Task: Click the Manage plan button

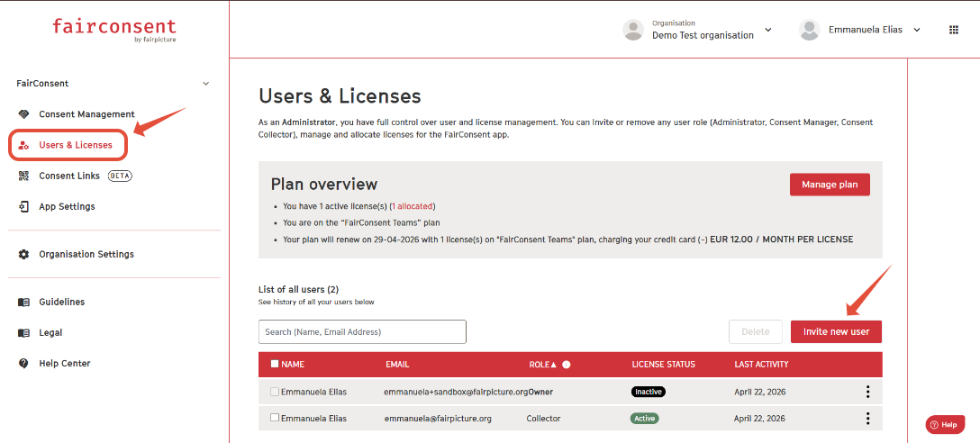Action: pyautogui.click(x=830, y=185)
